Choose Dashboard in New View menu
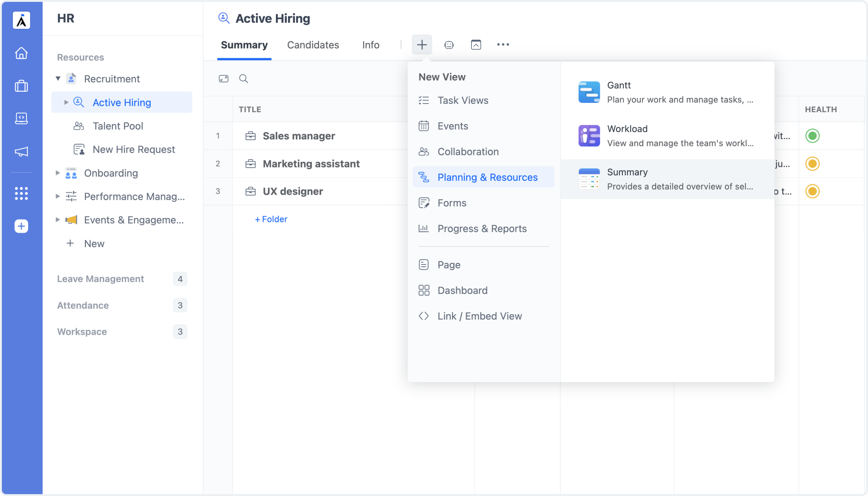The image size is (868, 496). click(483, 290)
